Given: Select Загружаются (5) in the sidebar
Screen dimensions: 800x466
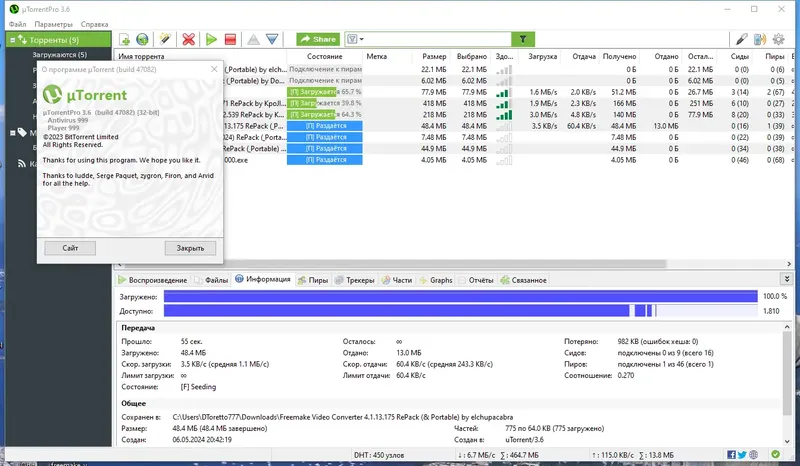Looking at the screenshot, I should coord(59,54).
